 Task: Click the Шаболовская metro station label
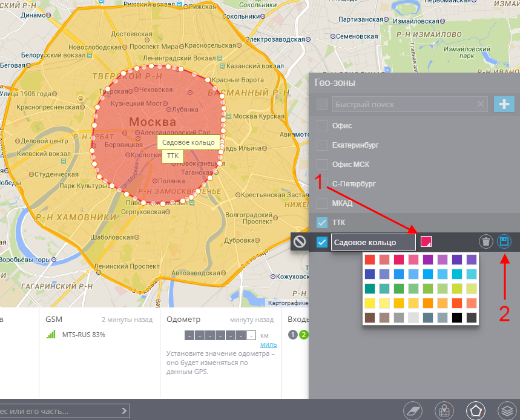112,237
